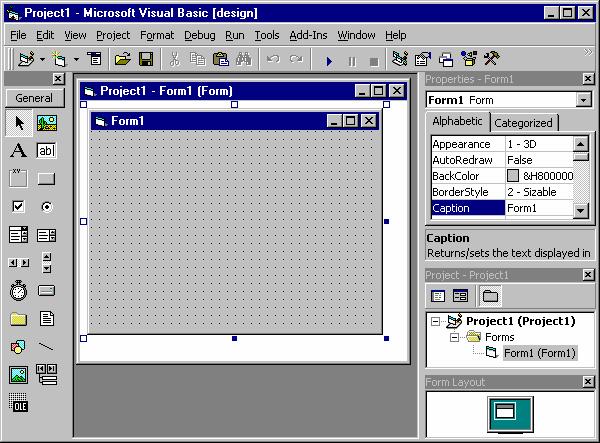The width and height of the screenshot is (600, 443).
Task: Select the DirListBox folder tool
Action: tap(18, 319)
